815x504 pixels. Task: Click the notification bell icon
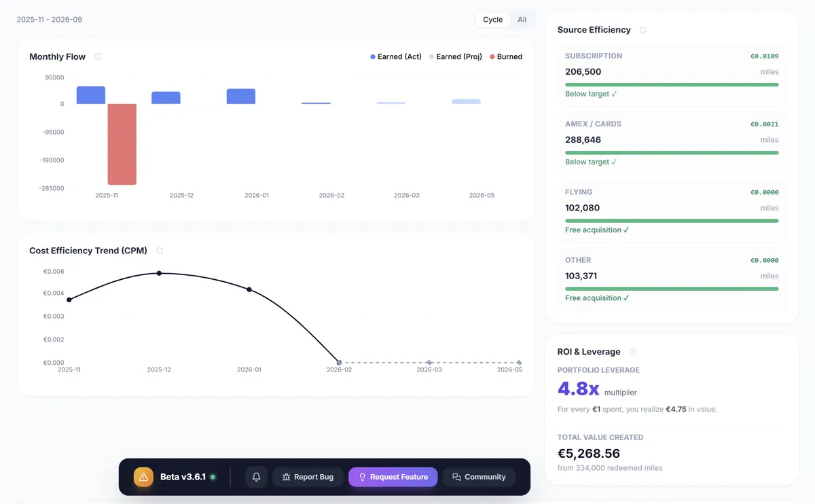[256, 477]
